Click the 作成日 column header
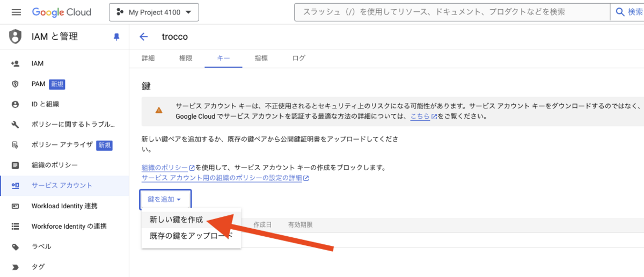644x277 pixels. tap(262, 224)
